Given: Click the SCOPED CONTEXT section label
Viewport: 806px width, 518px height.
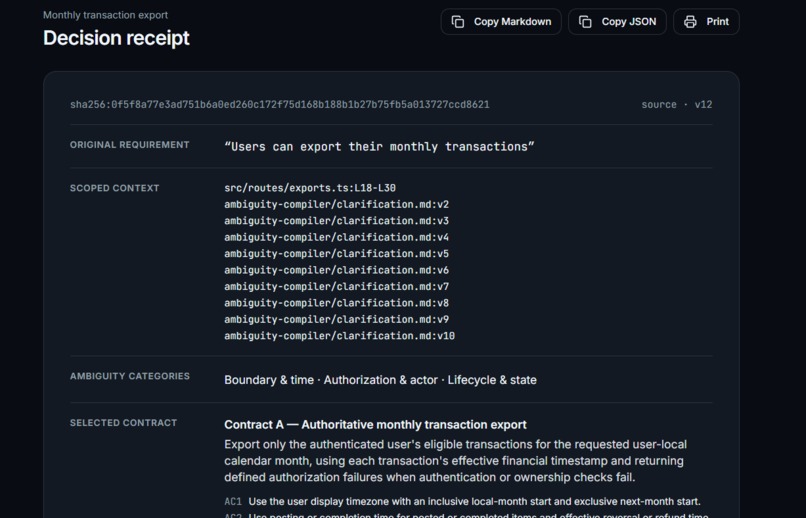Looking at the screenshot, I should pyautogui.click(x=115, y=188).
